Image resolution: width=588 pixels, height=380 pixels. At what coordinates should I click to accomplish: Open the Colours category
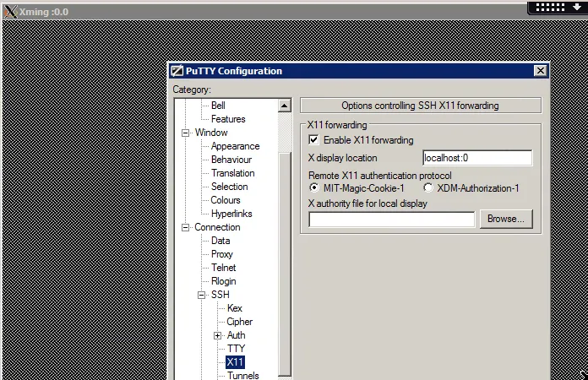pos(226,200)
